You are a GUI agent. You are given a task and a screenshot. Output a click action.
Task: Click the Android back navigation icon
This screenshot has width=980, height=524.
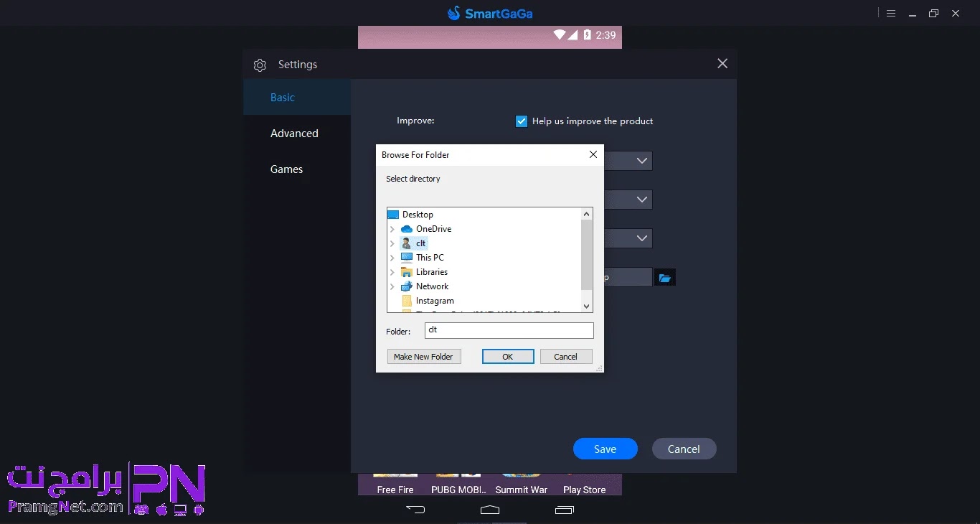tap(415, 510)
